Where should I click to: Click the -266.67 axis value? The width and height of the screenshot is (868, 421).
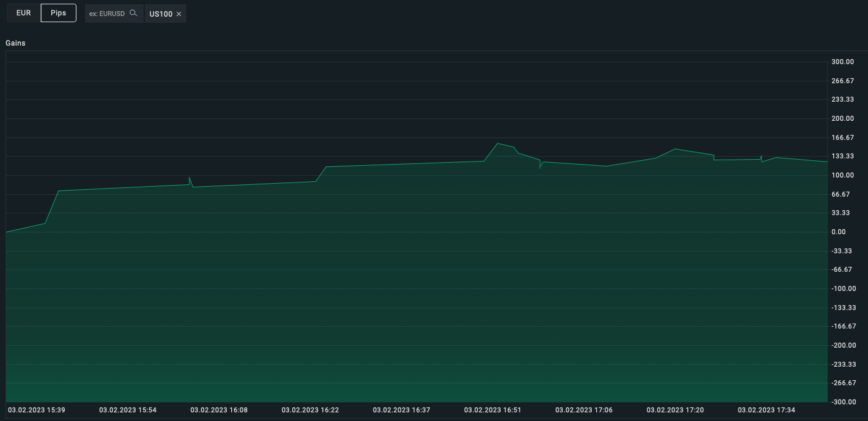844,383
